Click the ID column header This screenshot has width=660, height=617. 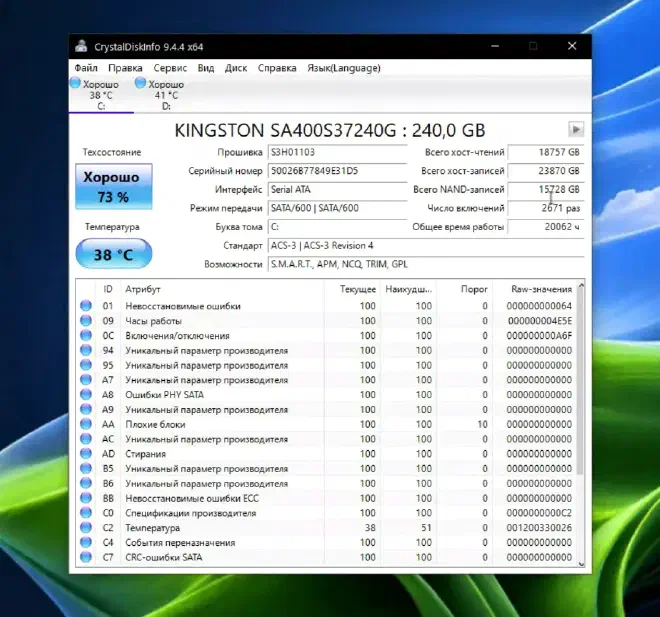[x=108, y=289]
